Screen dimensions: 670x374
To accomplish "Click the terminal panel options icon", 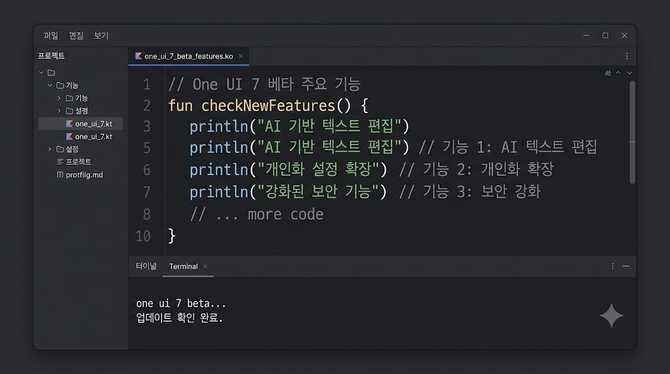I will (x=612, y=266).
